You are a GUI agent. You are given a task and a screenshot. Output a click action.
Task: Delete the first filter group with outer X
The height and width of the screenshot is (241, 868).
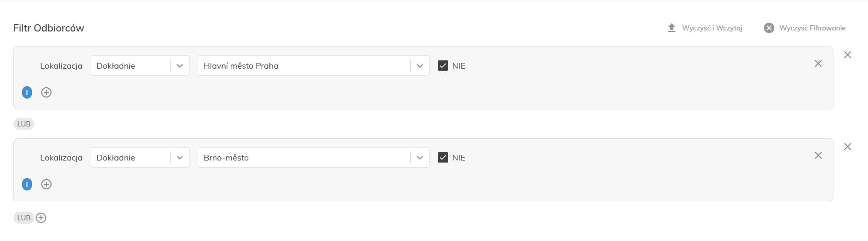tap(847, 55)
